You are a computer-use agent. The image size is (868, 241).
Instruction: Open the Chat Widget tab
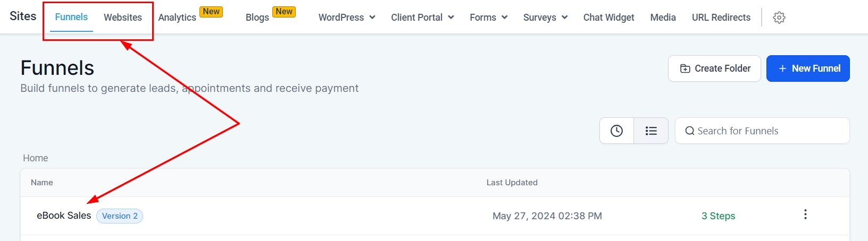tap(608, 18)
